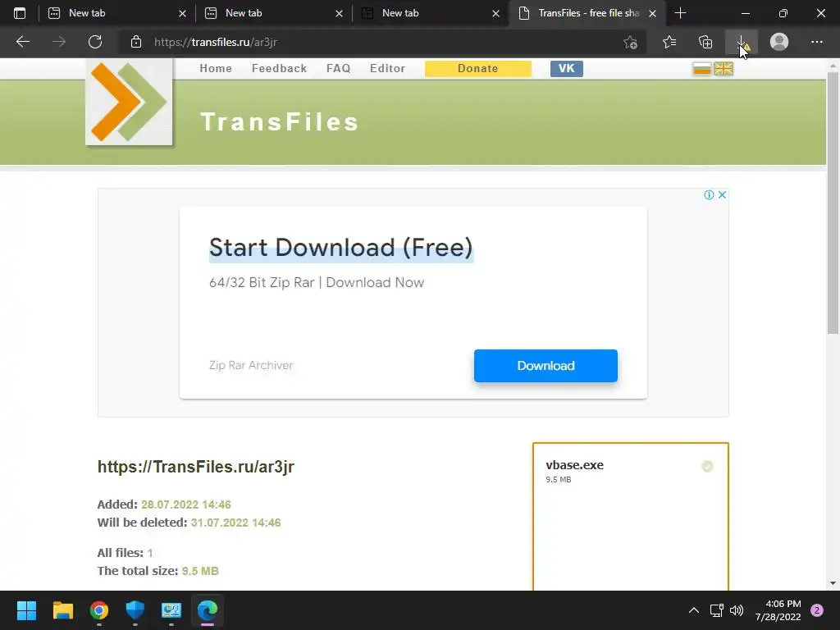Open Settings and more ellipsis menu
Screen dimensions: 840x630
click(x=816, y=42)
